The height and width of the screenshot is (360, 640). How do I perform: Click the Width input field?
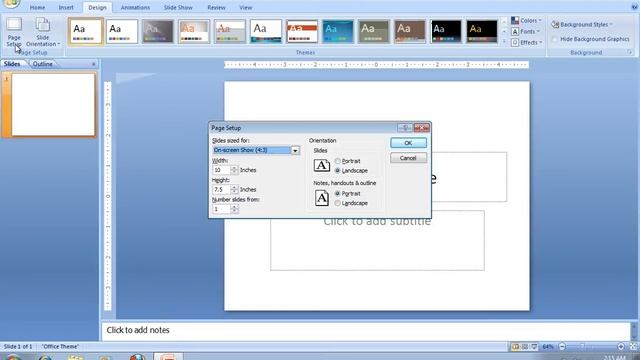[221, 170]
